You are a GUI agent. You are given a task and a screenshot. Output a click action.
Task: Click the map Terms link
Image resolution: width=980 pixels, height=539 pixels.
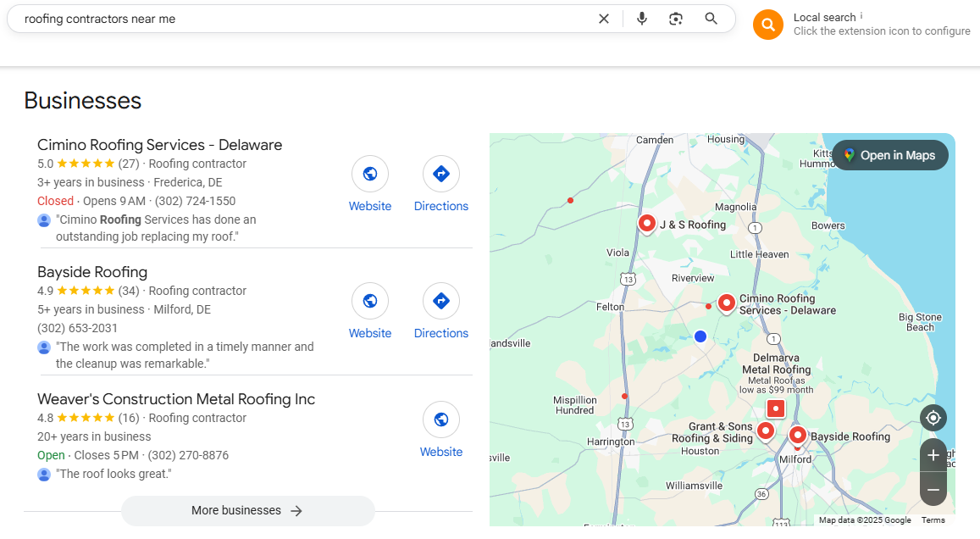point(933,520)
